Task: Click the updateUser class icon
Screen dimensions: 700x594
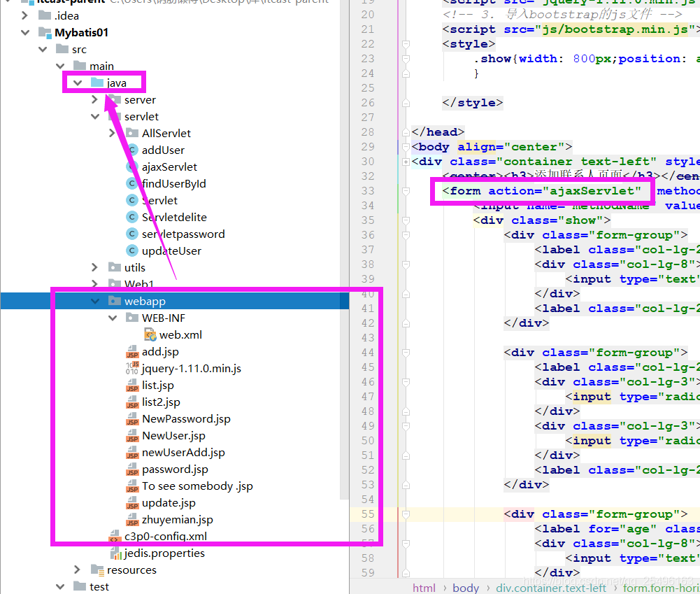Action: (131, 250)
